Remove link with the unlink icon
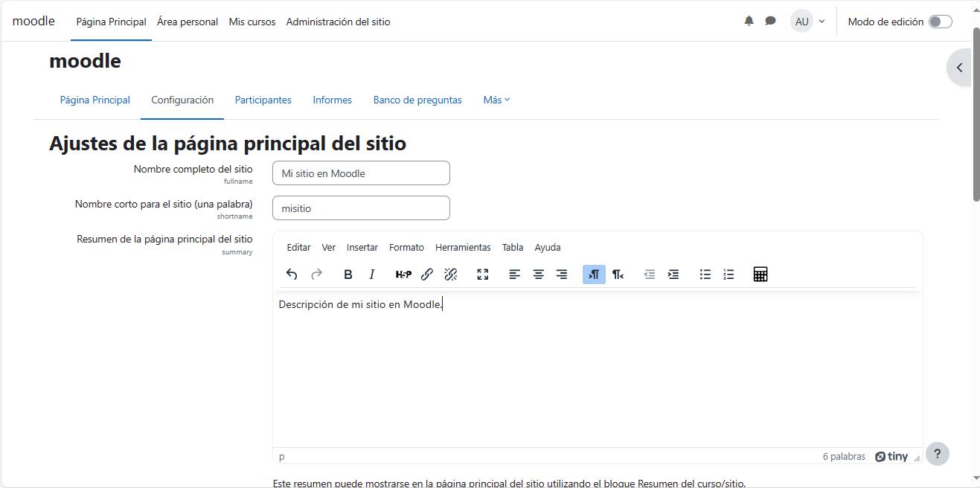 click(451, 274)
